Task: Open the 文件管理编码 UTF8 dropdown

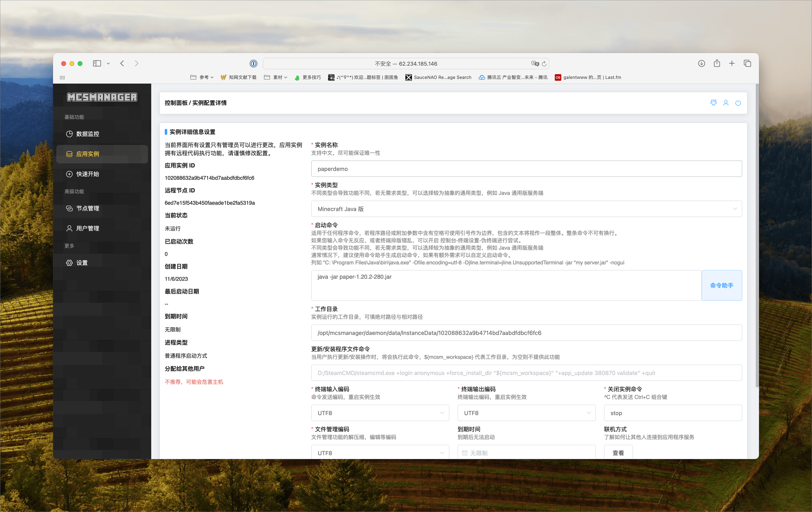Action: coord(380,453)
